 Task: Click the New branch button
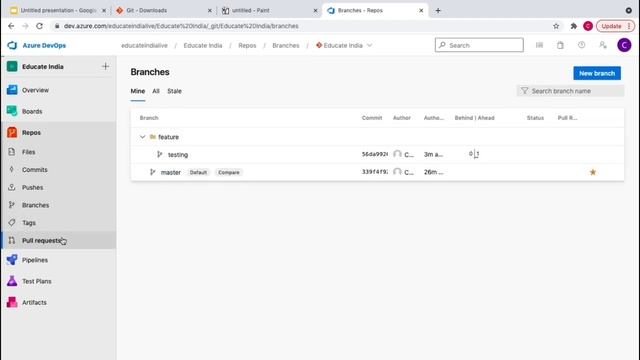597,73
